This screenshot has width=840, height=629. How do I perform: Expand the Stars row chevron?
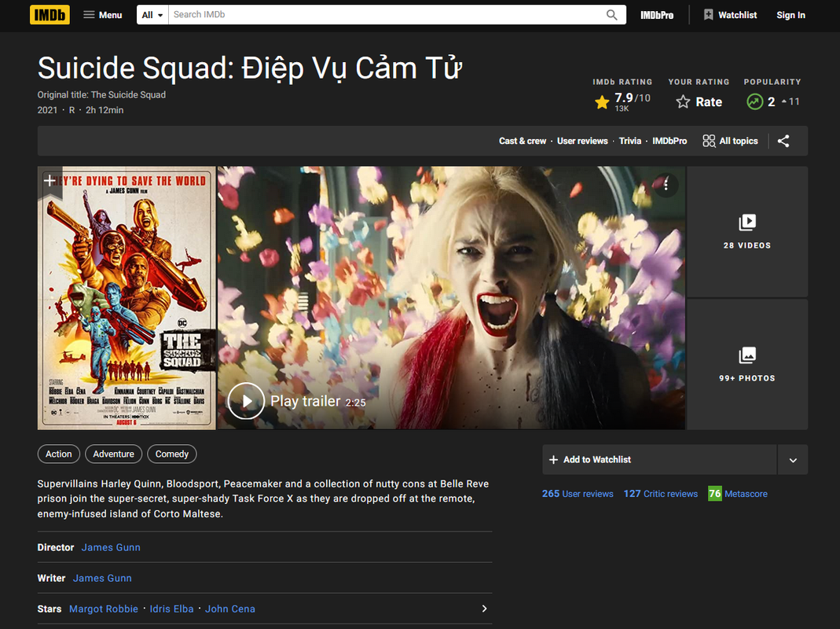(x=484, y=609)
